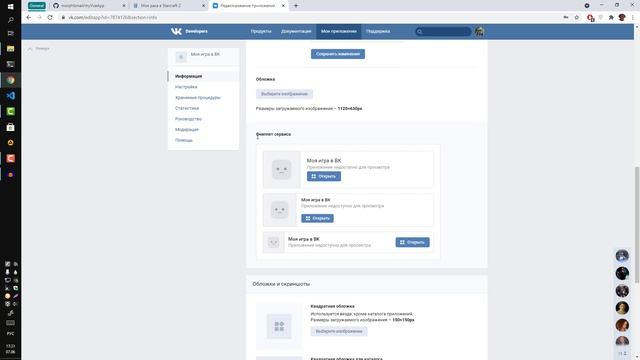Open the Мои приложения menu item

[x=339, y=31]
